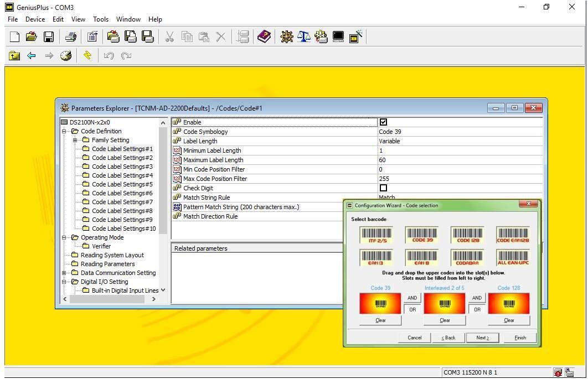Click the open folder toolbar icon
Image resolution: width=588 pixels, height=379 pixels.
[32, 37]
